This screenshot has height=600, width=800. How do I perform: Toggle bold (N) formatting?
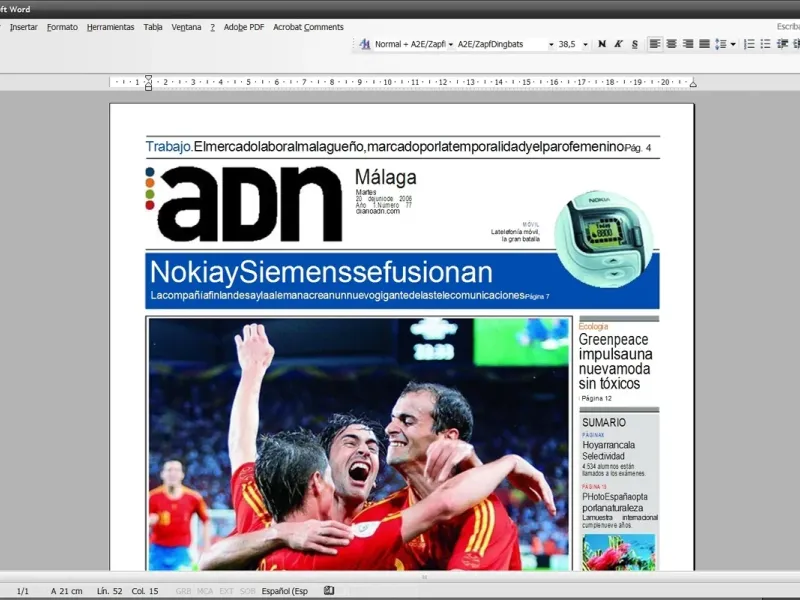click(602, 44)
